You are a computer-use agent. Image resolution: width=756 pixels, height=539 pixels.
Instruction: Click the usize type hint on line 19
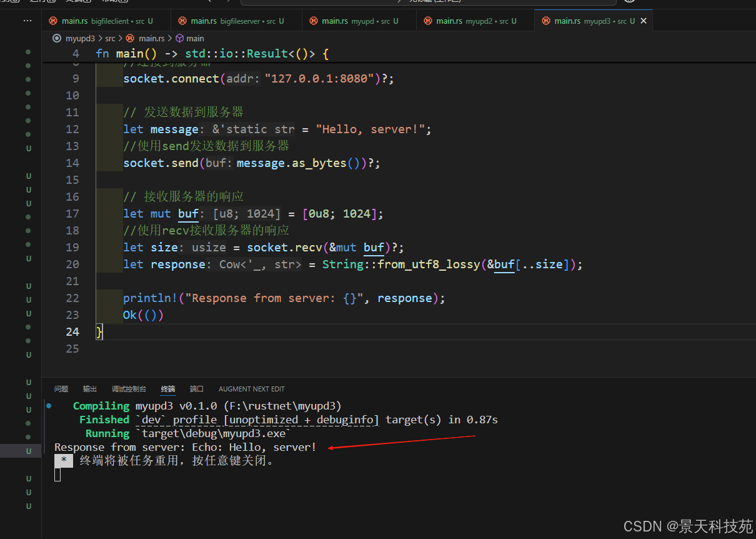click(x=209, y=248)
